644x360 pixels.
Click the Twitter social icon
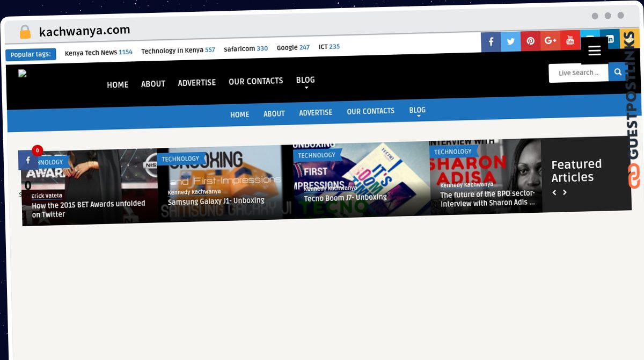tap(510, 41)
